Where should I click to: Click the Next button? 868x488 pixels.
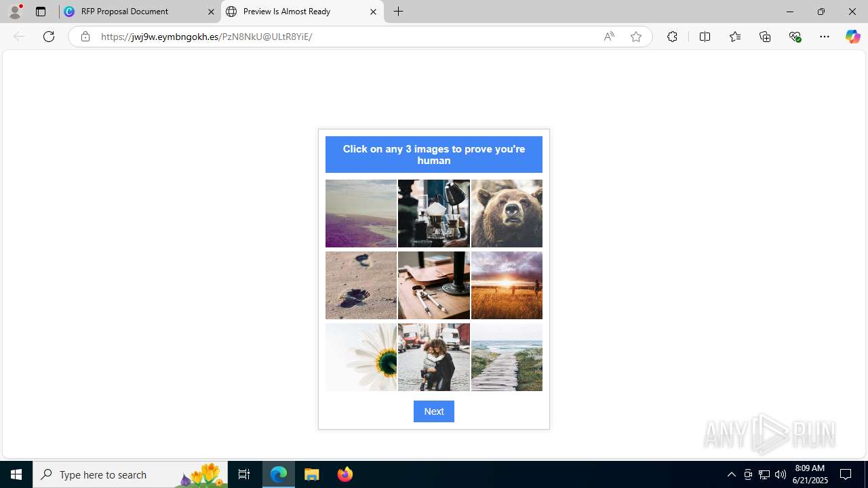[434, 411]
